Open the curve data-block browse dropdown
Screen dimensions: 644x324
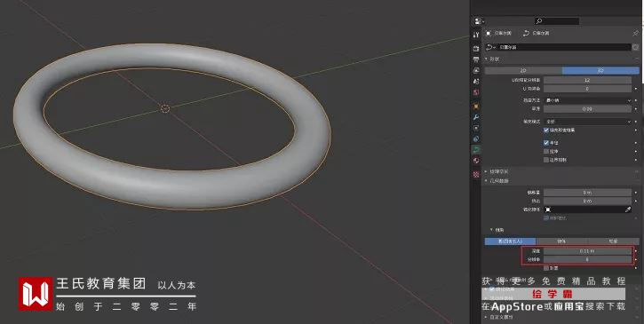(x=491, y=47)
